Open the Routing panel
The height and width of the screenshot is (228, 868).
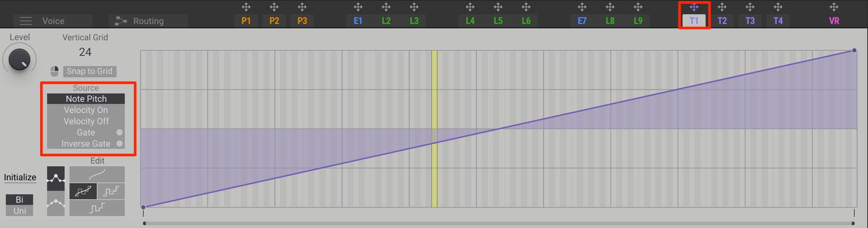148,21
